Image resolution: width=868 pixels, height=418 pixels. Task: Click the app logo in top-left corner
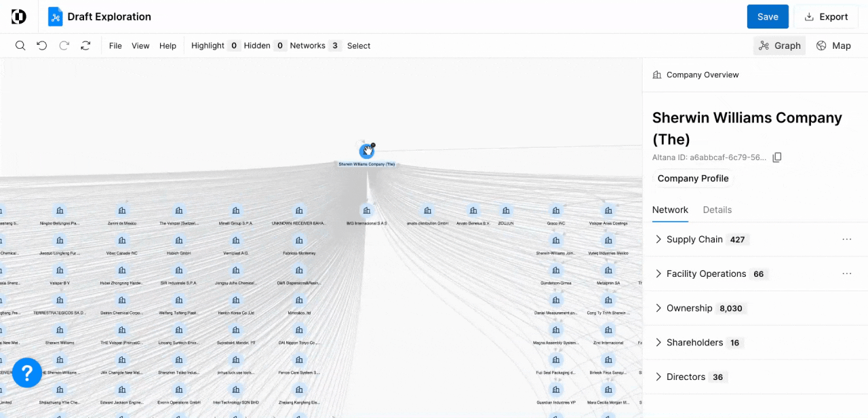19,17
